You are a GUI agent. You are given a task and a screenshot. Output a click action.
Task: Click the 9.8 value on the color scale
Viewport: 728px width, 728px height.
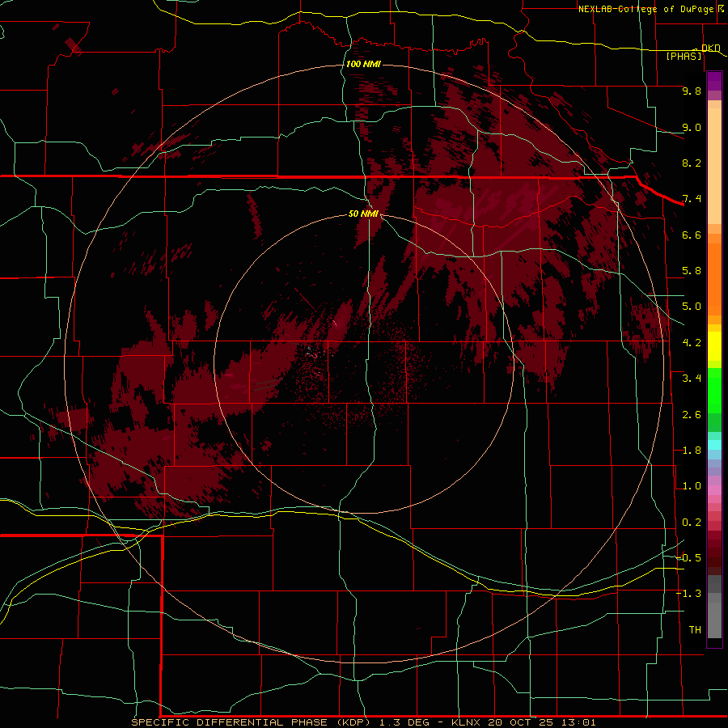coord(692,91)
